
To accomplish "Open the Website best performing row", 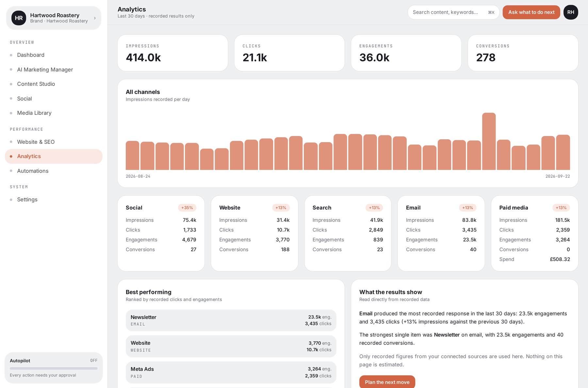I will (x=231, y=346).
